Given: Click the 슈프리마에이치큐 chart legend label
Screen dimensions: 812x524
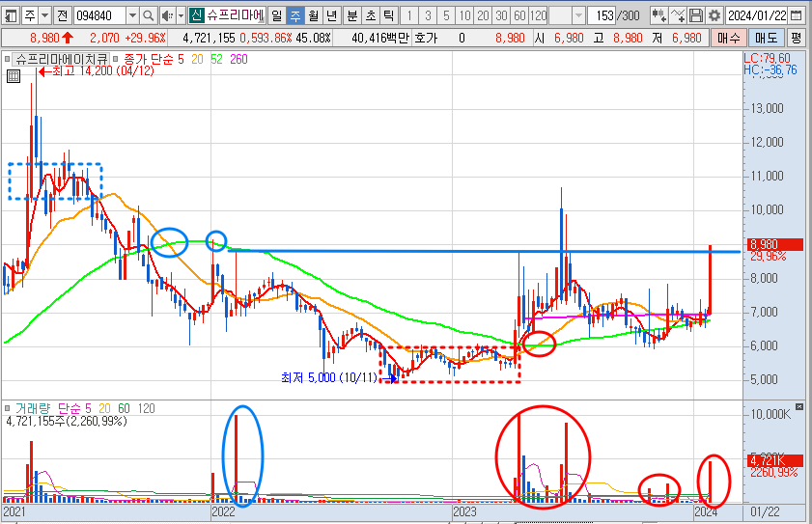Looking at the screenshot, I should [x=62, y=60].
